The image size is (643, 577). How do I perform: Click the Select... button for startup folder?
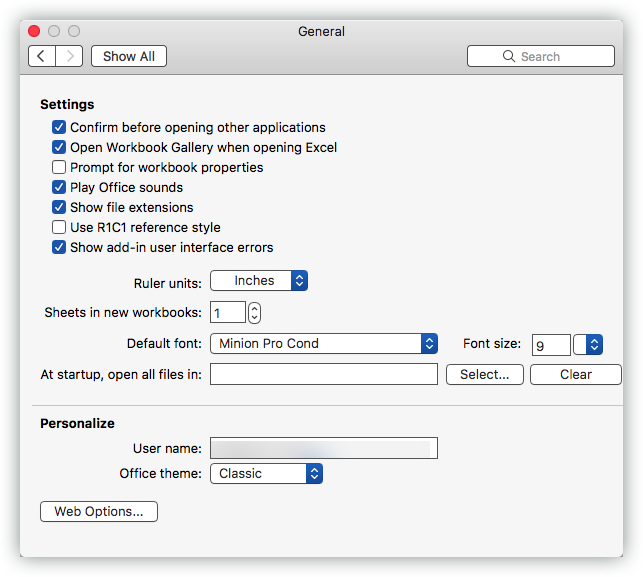click(485, 374)
